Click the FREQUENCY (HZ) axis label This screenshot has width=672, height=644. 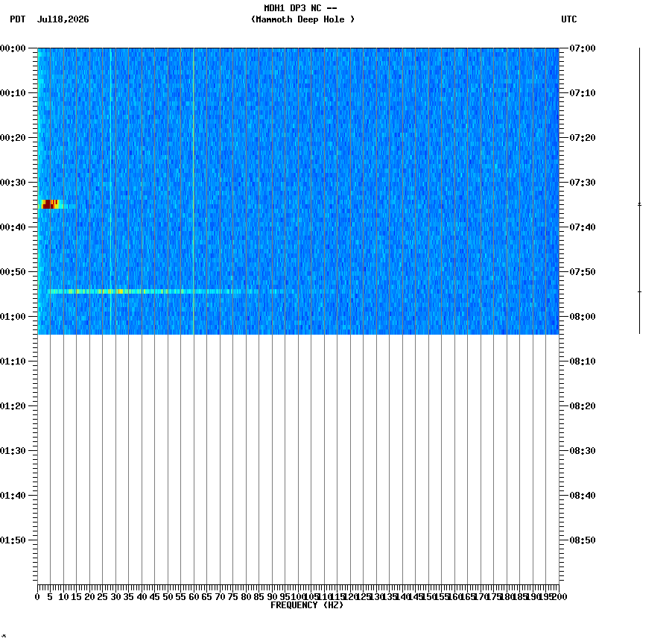(x=307, y=605)
